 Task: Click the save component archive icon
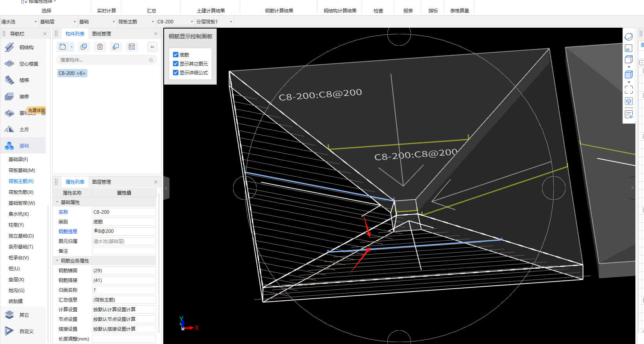(x=132, y=47)
